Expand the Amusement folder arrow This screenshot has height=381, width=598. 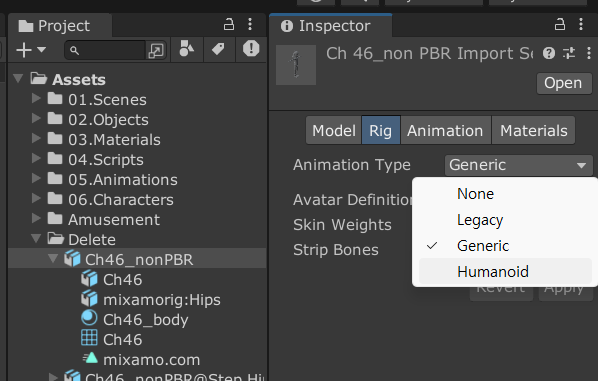click(36, 218)
